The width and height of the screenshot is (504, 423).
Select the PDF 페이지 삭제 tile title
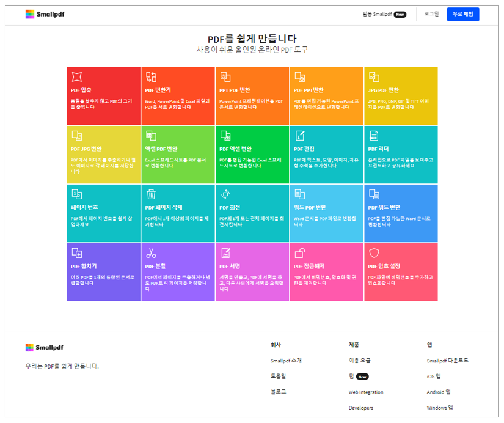pos(164,208)
